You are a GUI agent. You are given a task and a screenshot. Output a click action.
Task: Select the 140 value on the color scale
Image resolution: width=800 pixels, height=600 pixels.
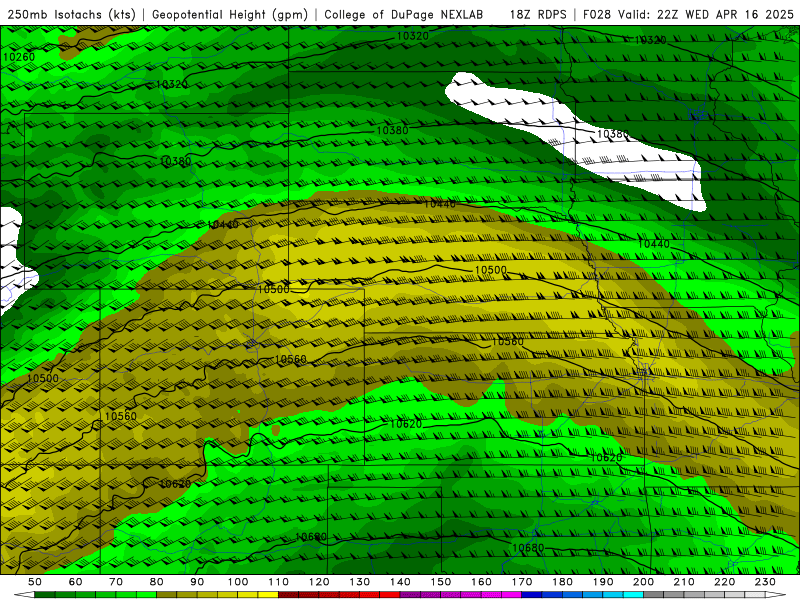(x=400, y=582)
